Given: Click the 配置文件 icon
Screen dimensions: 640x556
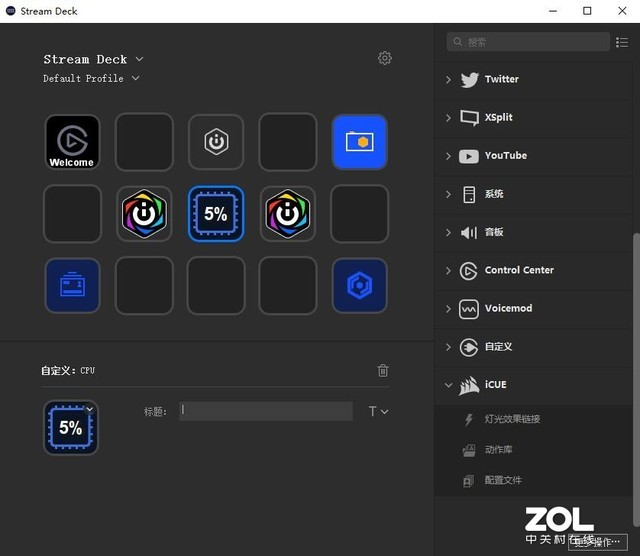Looking at the screenshot, I should point(469,481).
